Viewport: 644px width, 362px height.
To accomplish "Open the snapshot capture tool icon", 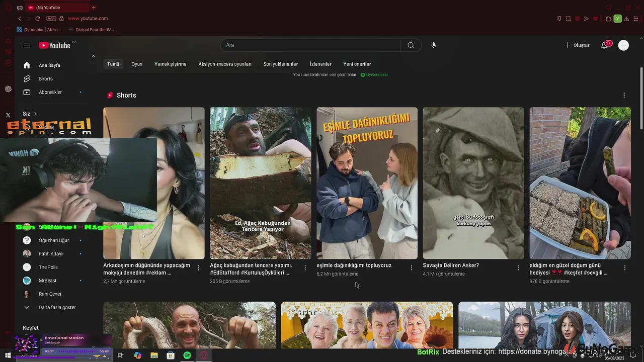I will 568,19.
